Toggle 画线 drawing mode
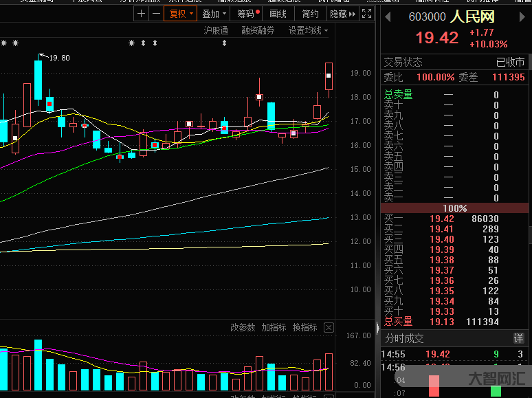 coord(278,14)
